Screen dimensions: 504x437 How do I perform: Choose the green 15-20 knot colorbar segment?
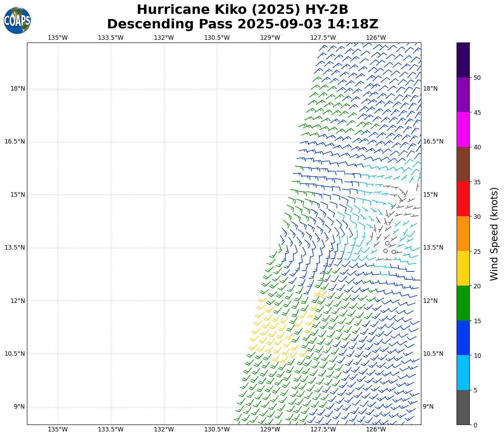(x=463, y=303)
